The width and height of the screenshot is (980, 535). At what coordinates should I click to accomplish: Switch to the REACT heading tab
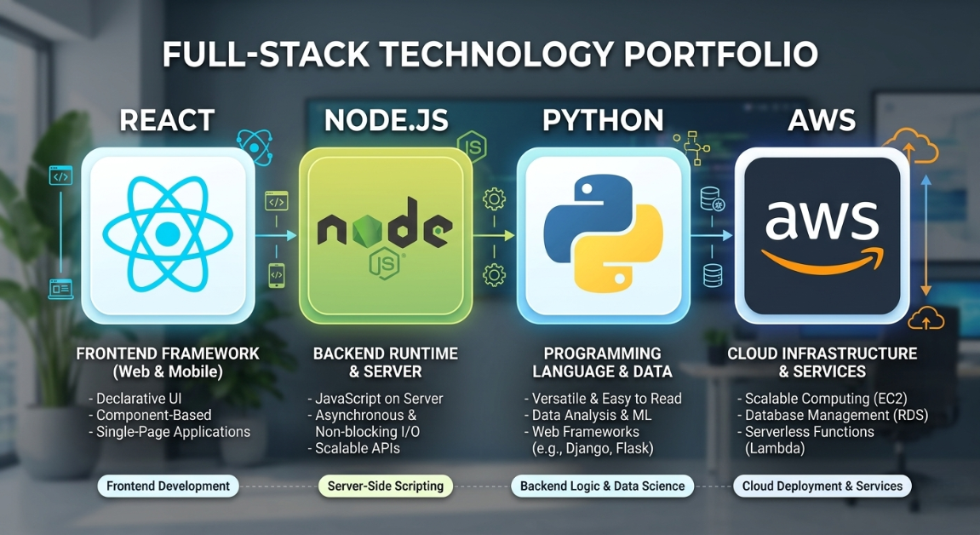point(167,121)
